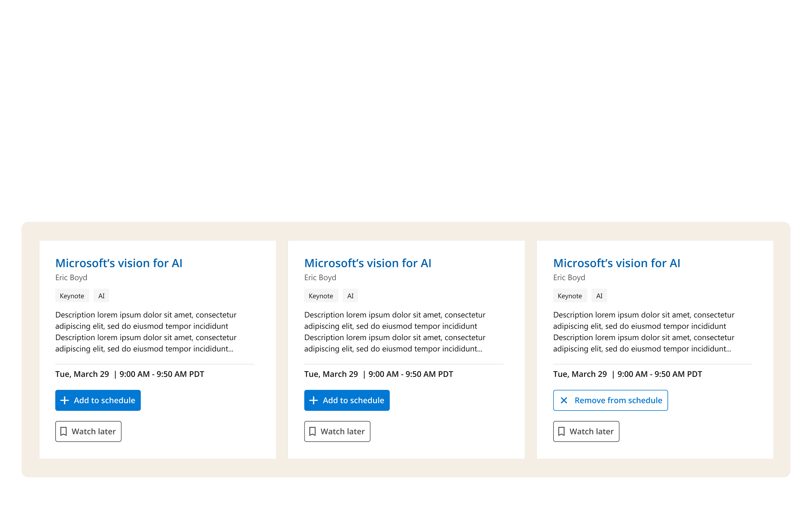Open first card's Microsoft's vision for AI title
The height and width of the screenshot is (520, 812).
119,263
